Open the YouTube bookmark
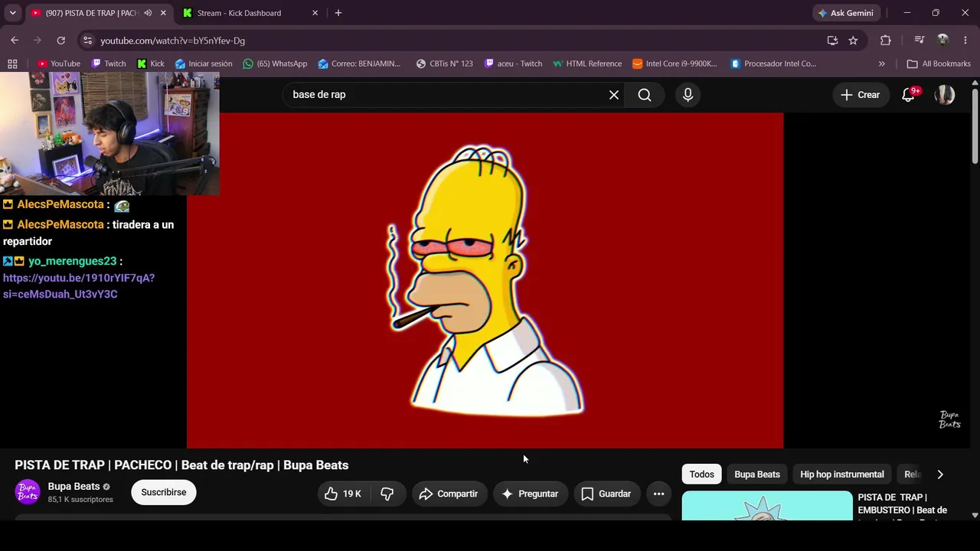The width and height of the screenshot is (980, 551). pos(59,64)
